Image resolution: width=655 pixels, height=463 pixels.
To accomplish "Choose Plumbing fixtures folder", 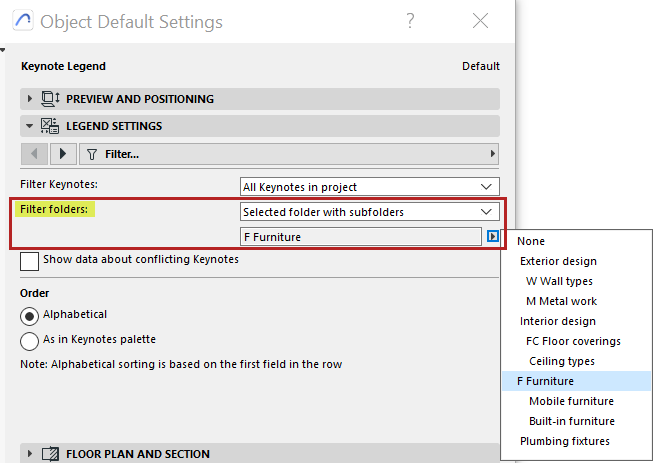I will click(x=576, y=441).
